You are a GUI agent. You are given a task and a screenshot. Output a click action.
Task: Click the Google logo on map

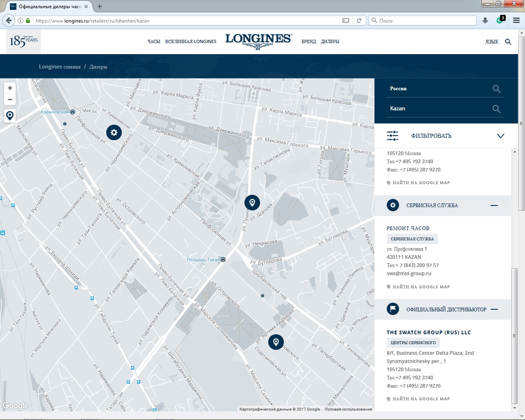tap(16, 406)
